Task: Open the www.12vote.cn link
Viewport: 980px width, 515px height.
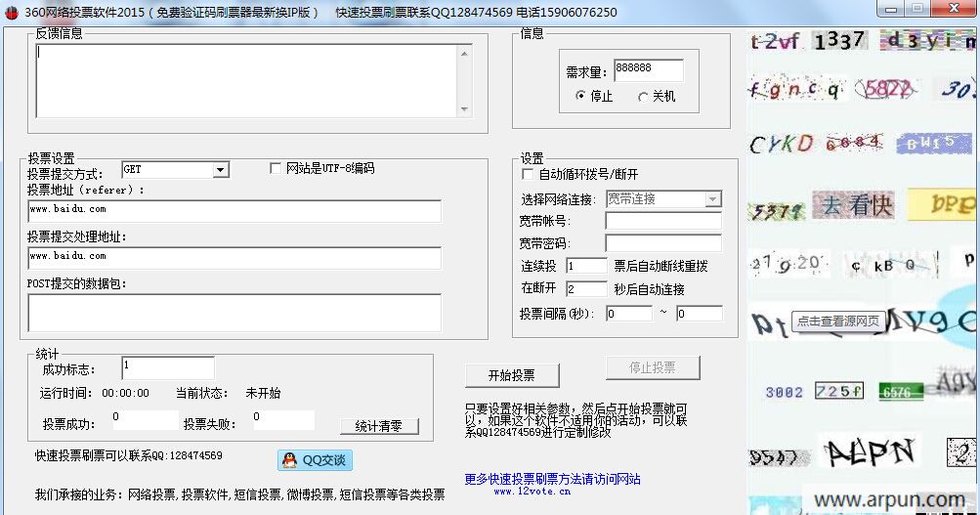Action: pyautogui.click(x=532, y=492)
